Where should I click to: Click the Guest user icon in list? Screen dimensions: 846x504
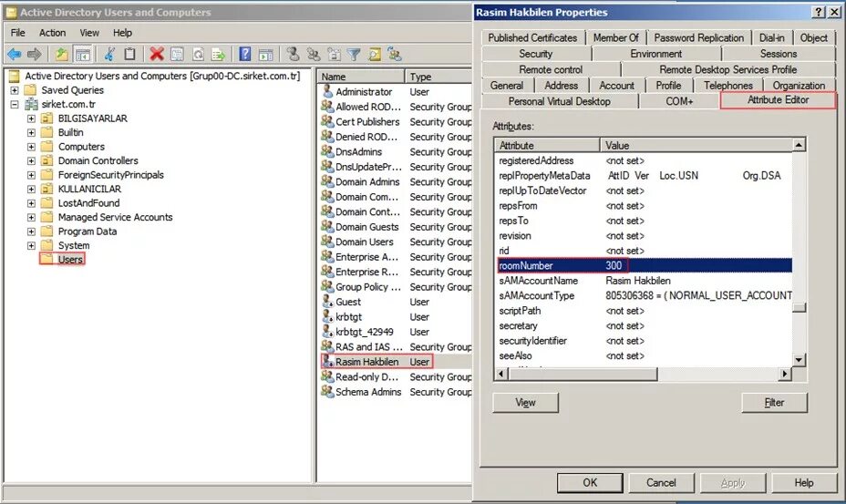pos(327,301)
